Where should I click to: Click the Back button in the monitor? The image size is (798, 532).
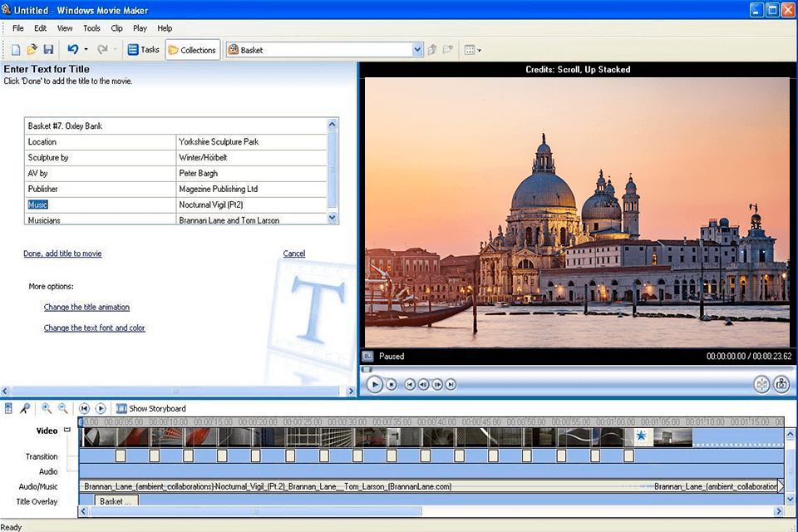[410, 385]
